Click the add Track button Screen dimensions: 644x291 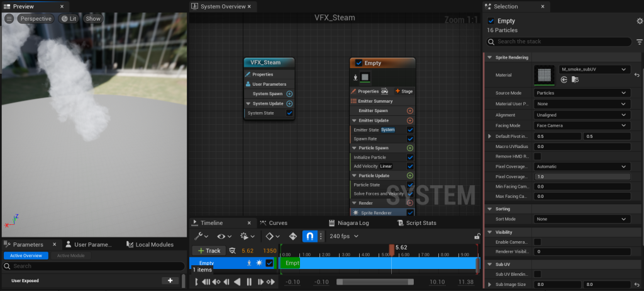click(x=209, y=251)
